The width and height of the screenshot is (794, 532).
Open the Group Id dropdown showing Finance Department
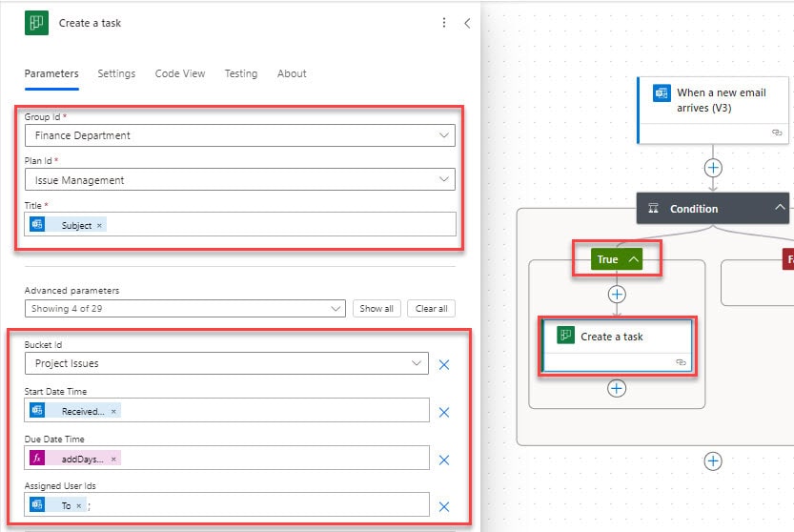(x=240, y=135)
